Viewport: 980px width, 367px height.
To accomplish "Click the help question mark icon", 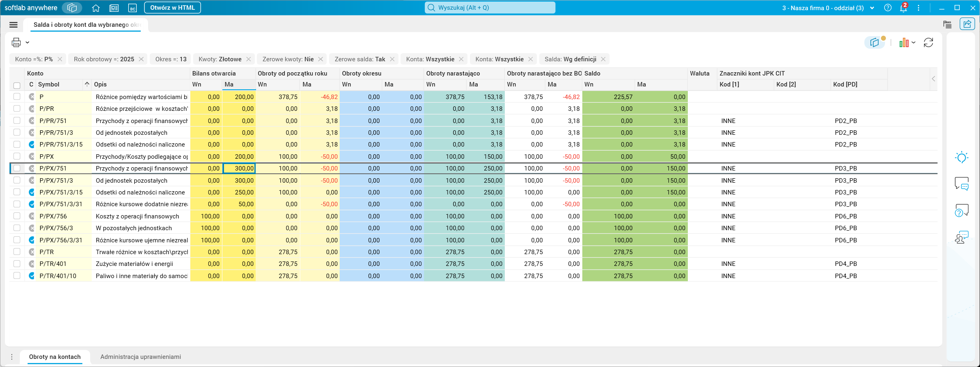I will pos(888,8).
